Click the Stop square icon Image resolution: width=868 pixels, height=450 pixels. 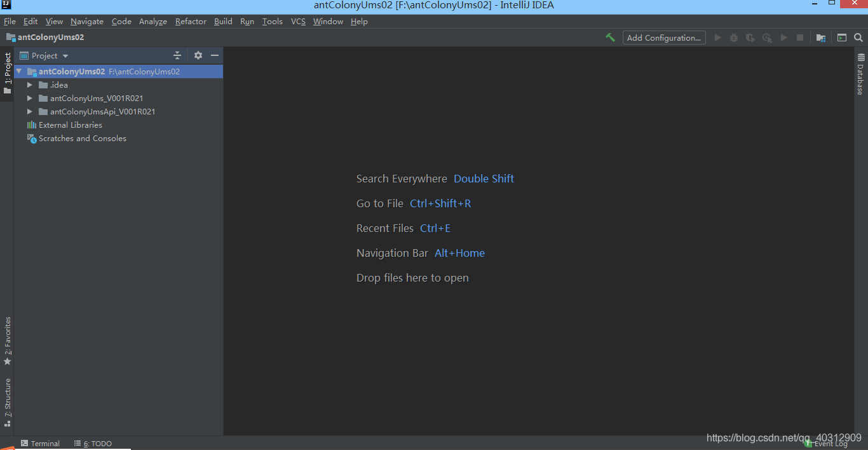pyautogui.click(x=800, y=37)
